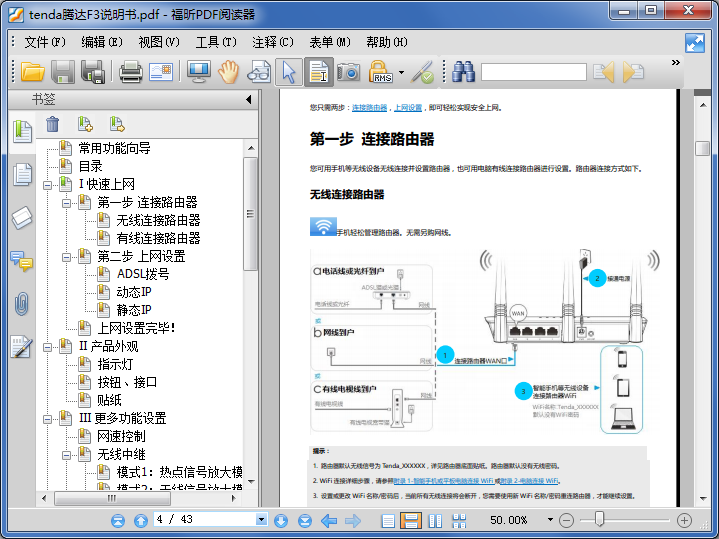Select the arrow pointer tool
This screenshot has width=719, height=539.
pos(289,72)
